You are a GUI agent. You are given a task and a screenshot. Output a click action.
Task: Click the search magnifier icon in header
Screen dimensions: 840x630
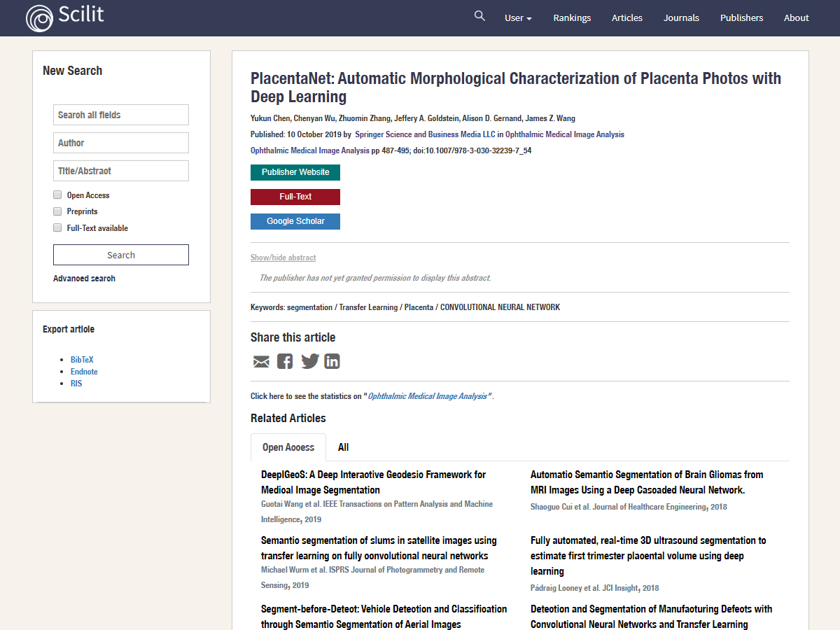pos(479,16)
